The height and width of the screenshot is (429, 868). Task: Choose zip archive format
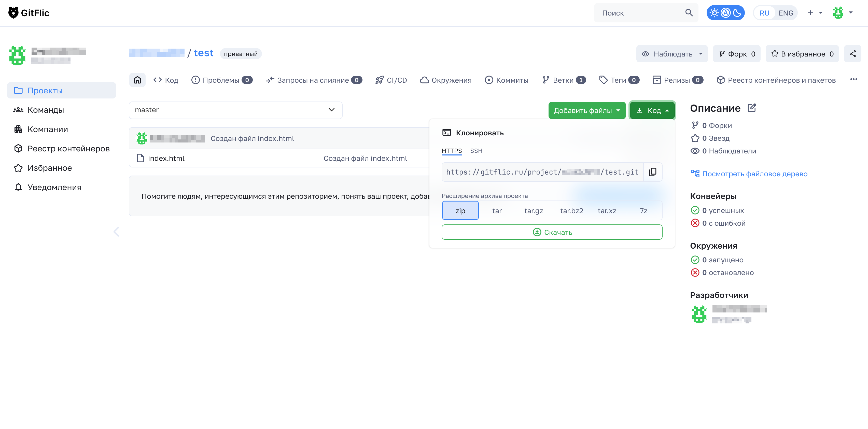pos(460,210)
